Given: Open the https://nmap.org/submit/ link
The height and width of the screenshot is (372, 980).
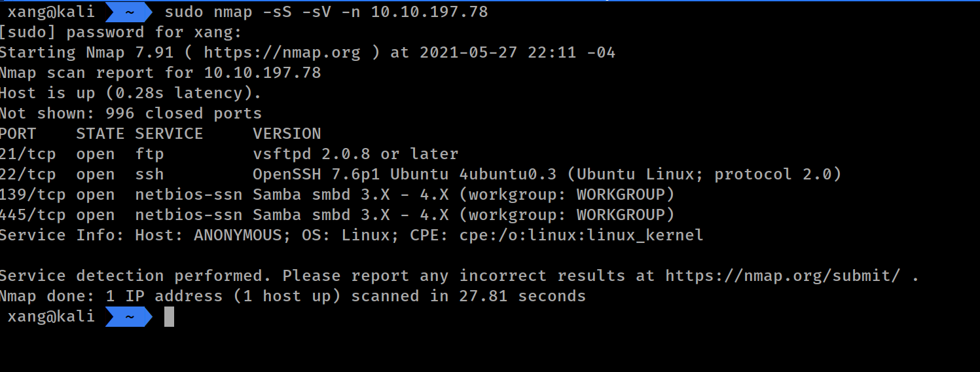Looking at the screenshot, I should point(782,276).
